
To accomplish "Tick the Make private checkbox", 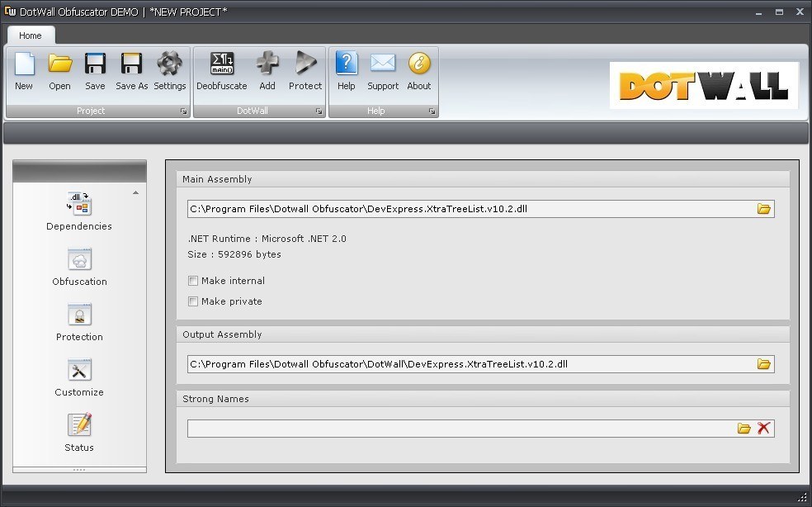I will [192, 301].
